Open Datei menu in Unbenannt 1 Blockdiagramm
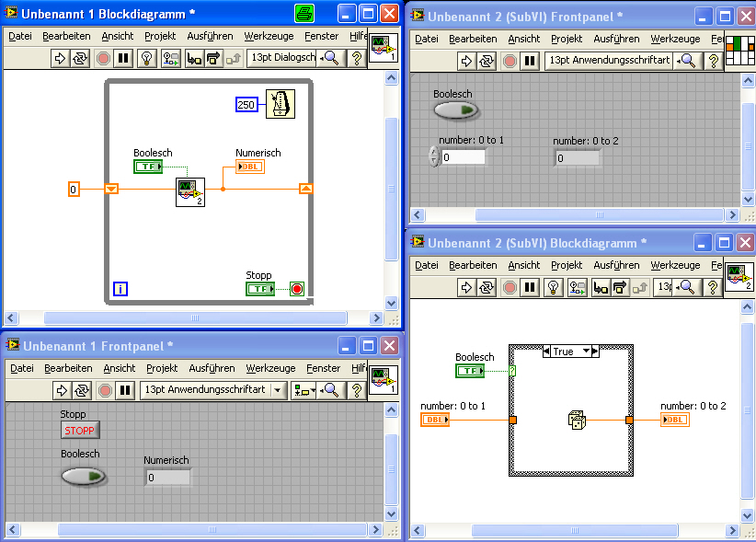The height and width of the screenshot is (542, 756). 19,36
